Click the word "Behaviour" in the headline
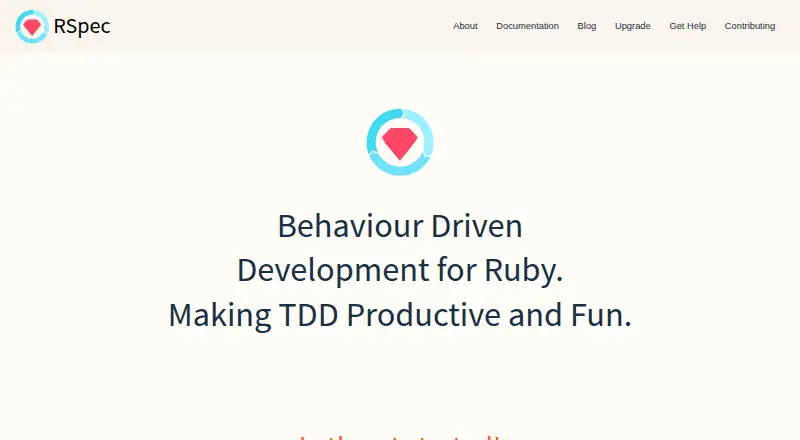800x440 pixels. [351, 226]
